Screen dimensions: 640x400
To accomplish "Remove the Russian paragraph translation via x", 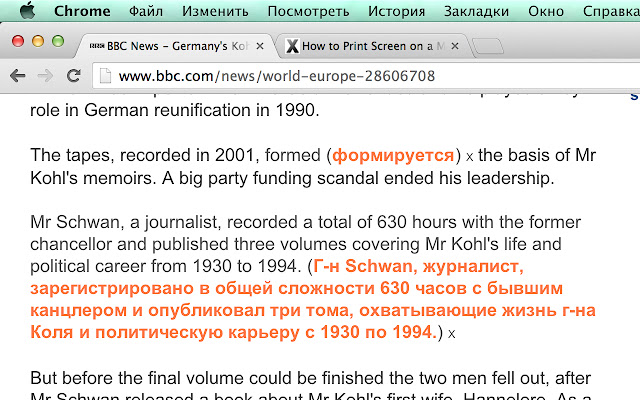I will [451, 334].
